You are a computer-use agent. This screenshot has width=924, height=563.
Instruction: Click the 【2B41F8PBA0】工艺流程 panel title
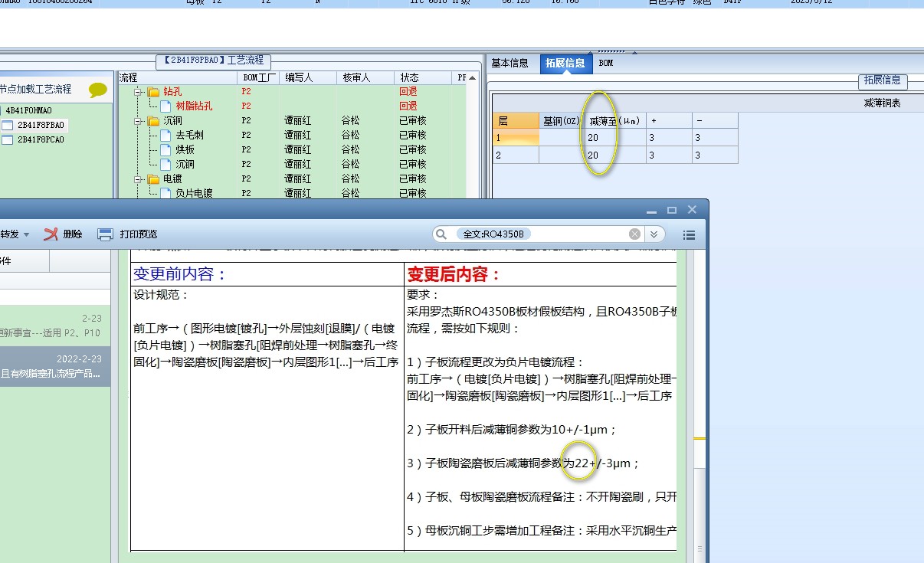coord(214,60)
